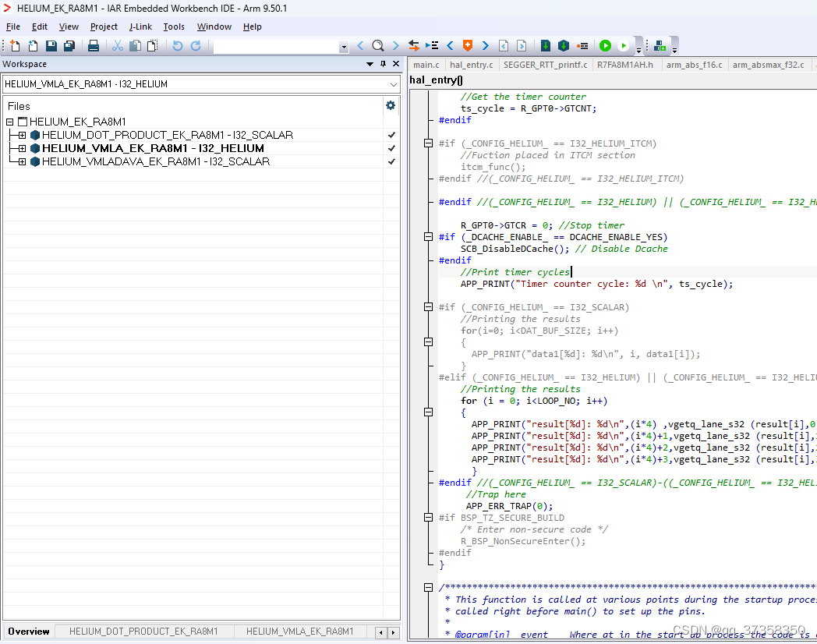Undo the last edit
Viewport: 817px width, 644px height.
pyautogui.click(x=178, y=46)
